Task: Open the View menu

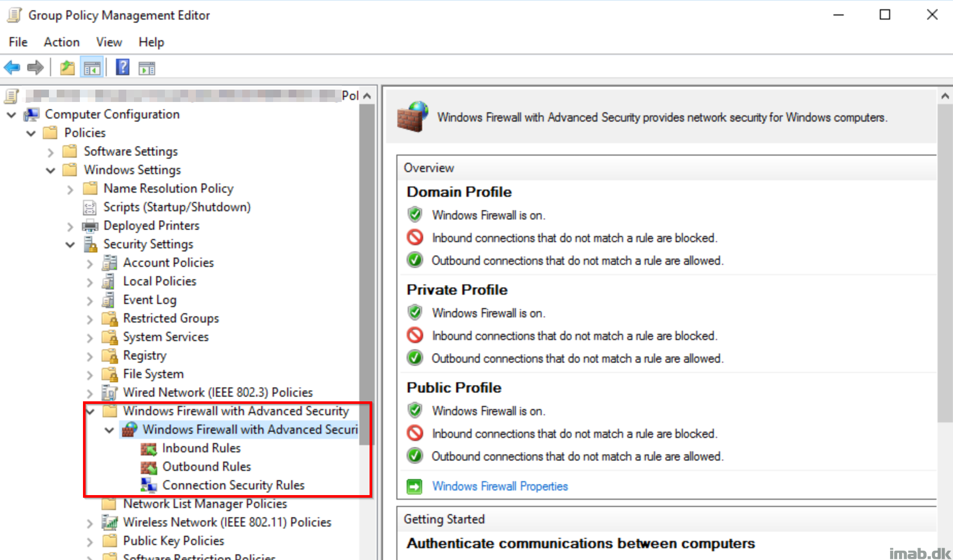Action: point(109,42)
